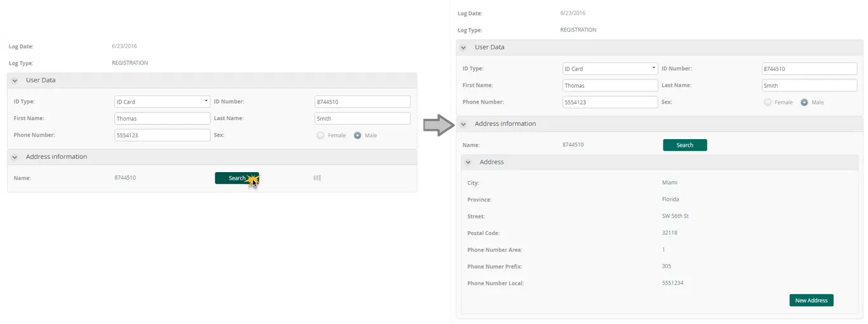868x324 pixels.
Task: Click '6/23/2016' log date in right form
Action: pos(573,13)
